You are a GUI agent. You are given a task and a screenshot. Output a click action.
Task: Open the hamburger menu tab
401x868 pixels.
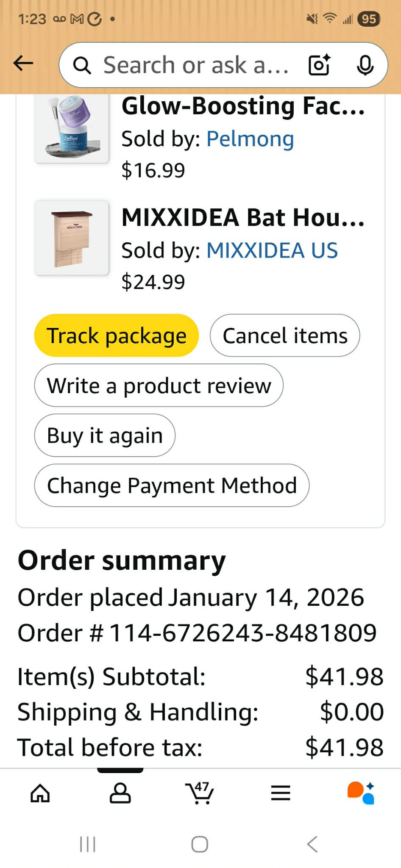pyautogui.click(x=281, y=793)
